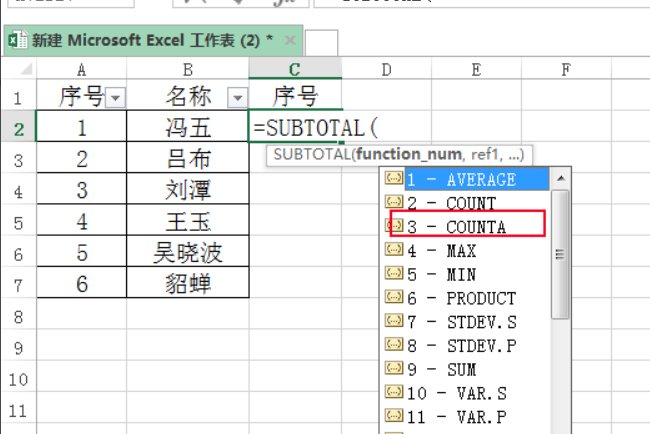The height and width of the screenshot is (434, 650).
Task: Click the argument icon beside 9 - SUM
Action: coord(394,368)
